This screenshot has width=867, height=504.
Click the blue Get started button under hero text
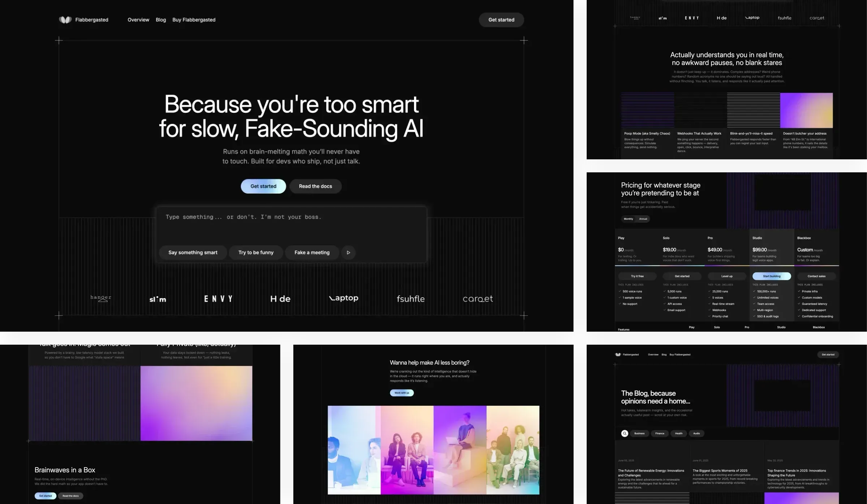263,186
